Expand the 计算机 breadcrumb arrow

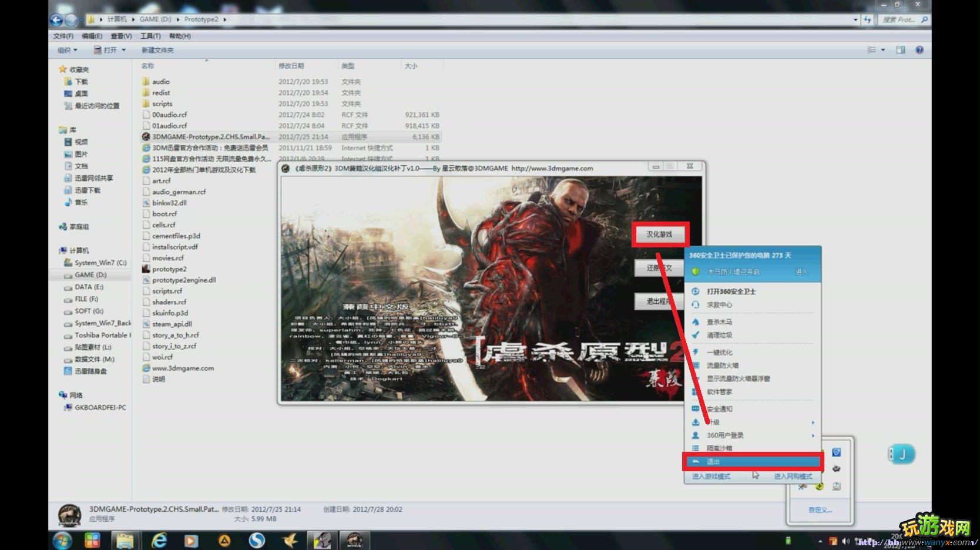133,19
